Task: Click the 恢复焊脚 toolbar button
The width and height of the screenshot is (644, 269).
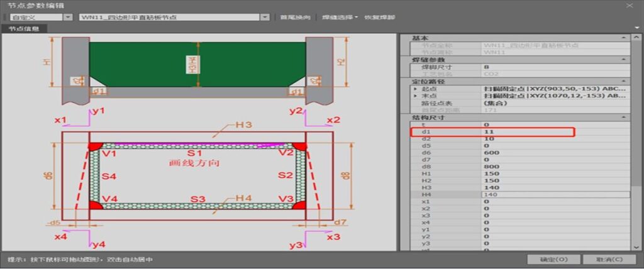Action: (377, 17)
